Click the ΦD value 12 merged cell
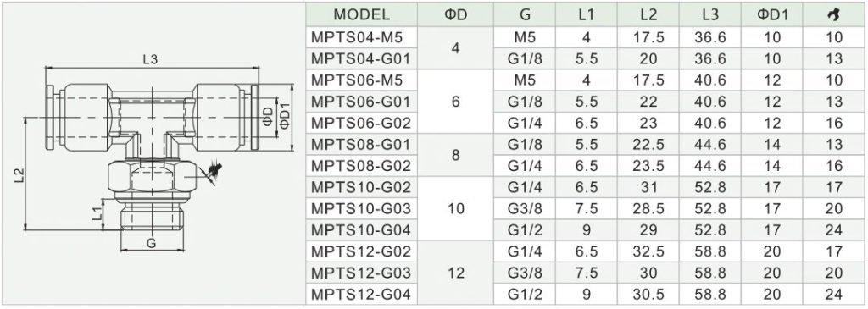868x309 pixels. 455,273
